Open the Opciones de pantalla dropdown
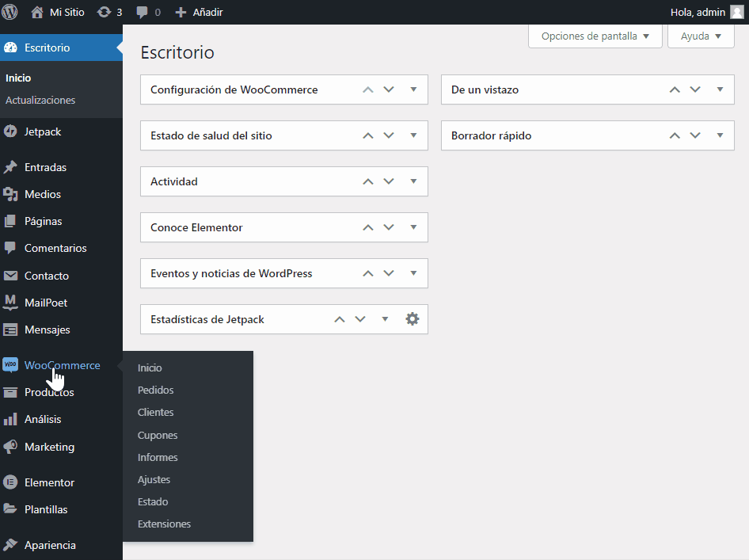Image resolution: width=749 pixels, height=560 pixels. point(595,36)
